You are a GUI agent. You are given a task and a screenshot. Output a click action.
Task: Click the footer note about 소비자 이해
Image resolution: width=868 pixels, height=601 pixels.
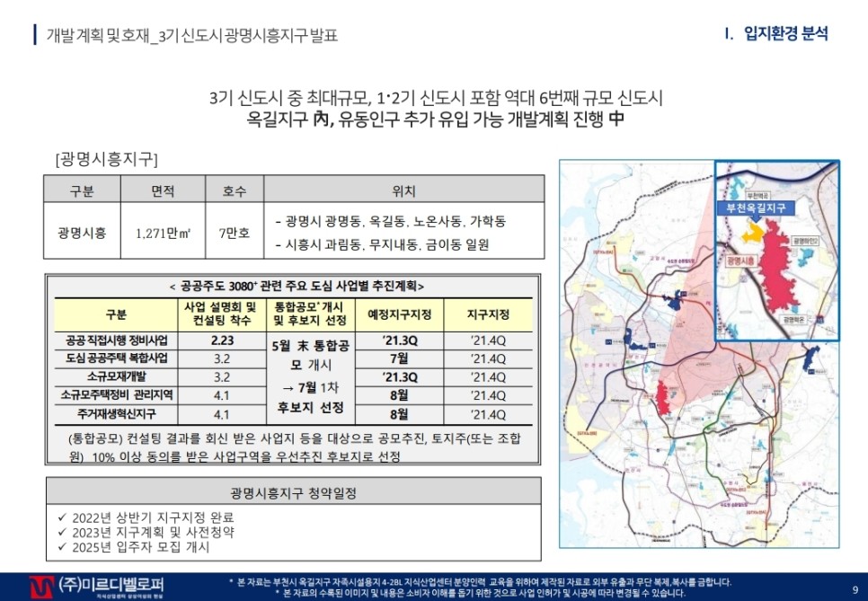pyautogui.click(x=480, y=593)
